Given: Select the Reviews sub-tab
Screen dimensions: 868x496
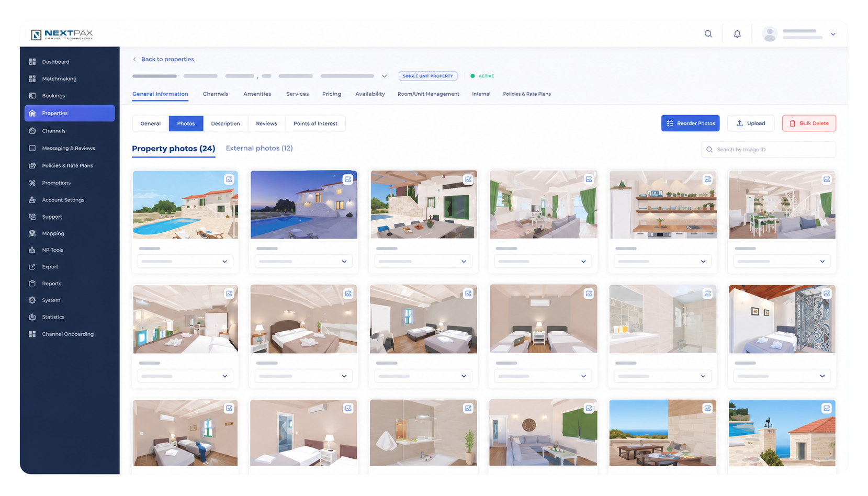Looking at the screenshot, I should point(266,123).
